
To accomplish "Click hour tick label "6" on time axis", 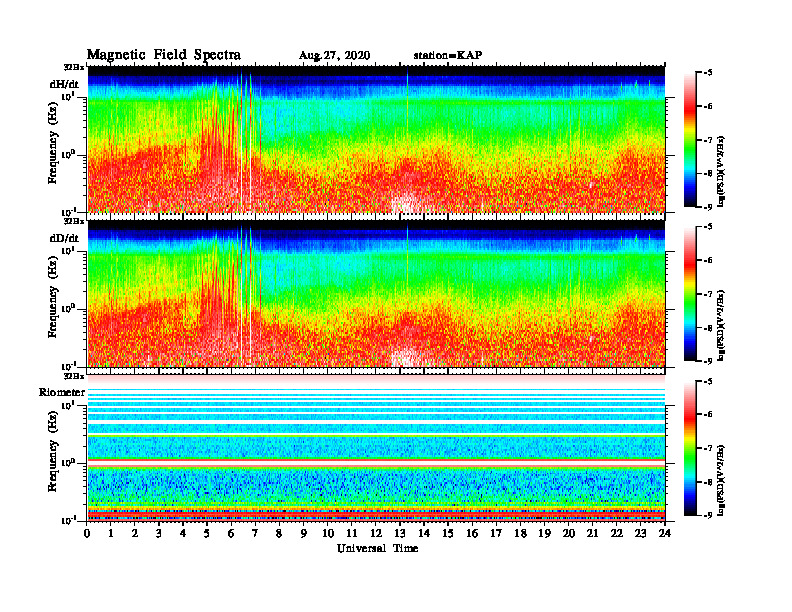I will pyautogui.click(x=231, y=533).
